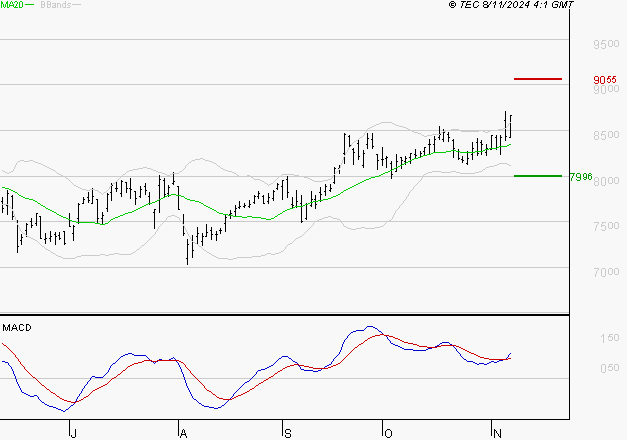Click the green support level line
The height and width of the screenshot is (440, 627).
538,176
